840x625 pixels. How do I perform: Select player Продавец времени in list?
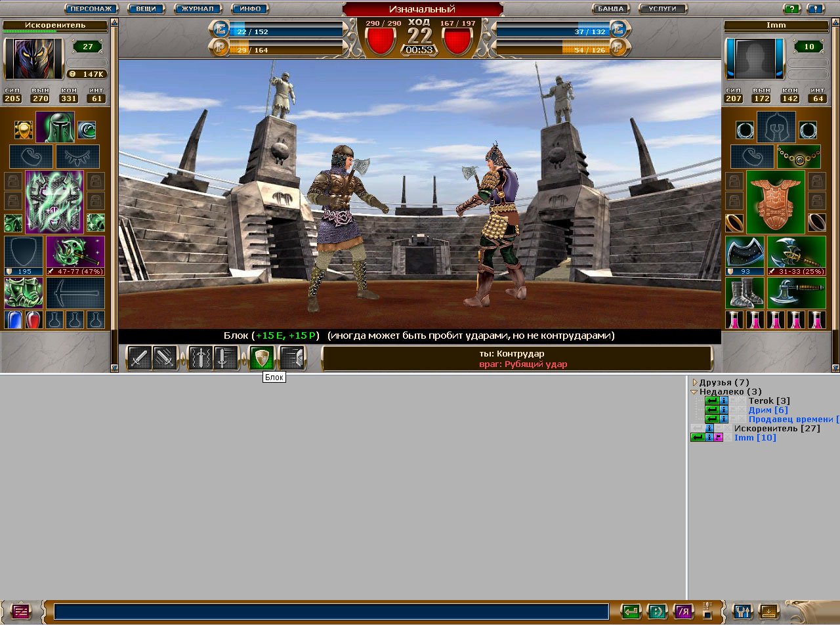pyautogui.click(x=794, y=419)
